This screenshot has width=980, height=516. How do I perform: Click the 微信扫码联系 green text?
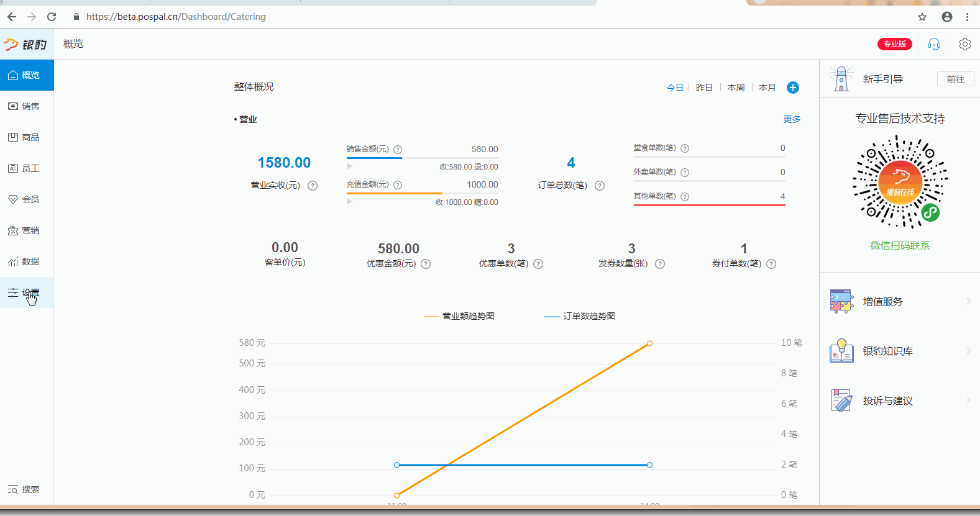tap(900, 246)
